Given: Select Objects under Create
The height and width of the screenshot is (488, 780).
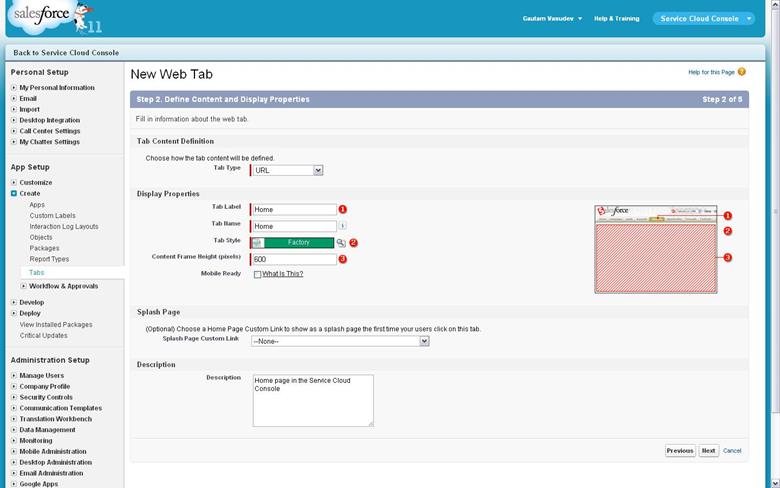Looking at the screenshot, I should [41, 237].
